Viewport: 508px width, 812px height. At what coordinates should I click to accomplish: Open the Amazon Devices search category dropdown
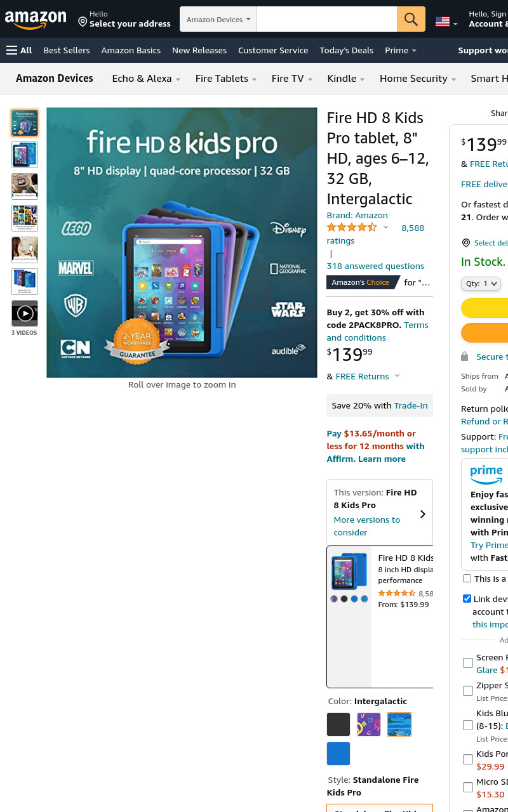[218, 19]
